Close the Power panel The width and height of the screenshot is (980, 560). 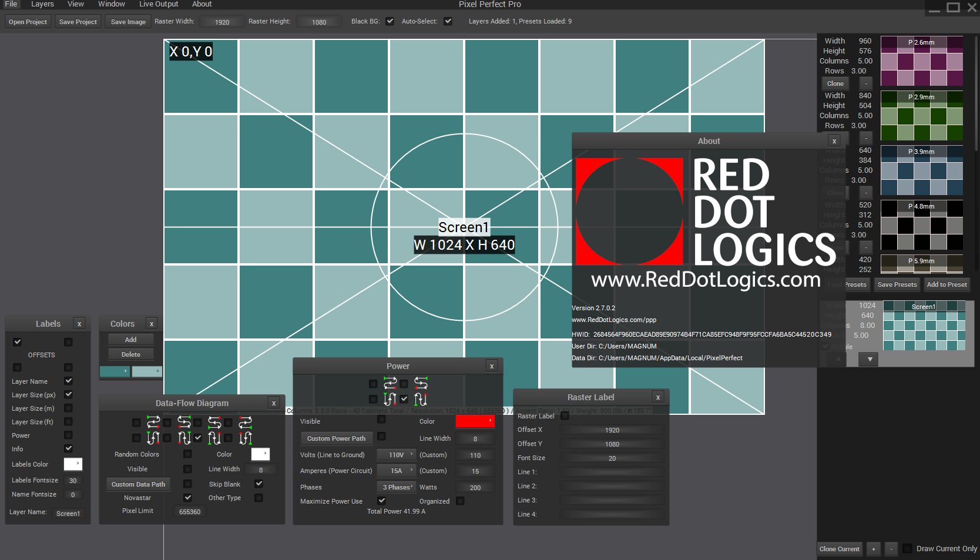(492, 366)
